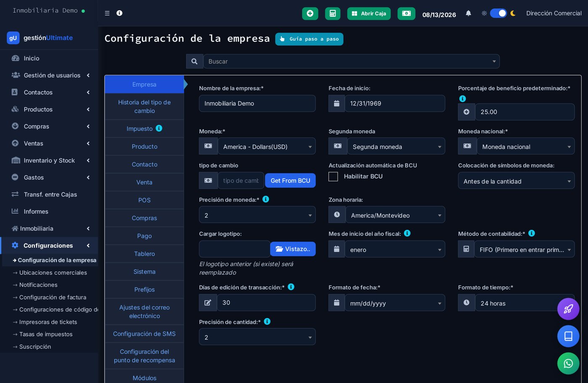Open the Zona horaria dropdown
Image resolution: width=588 pixels, height=383 pixels.
(395, 215)
